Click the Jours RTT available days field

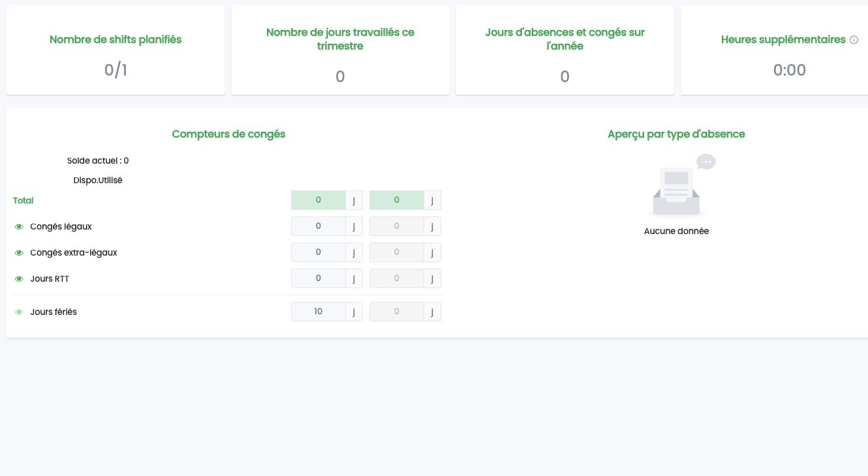pyautogui.click(x=318, y=278)
